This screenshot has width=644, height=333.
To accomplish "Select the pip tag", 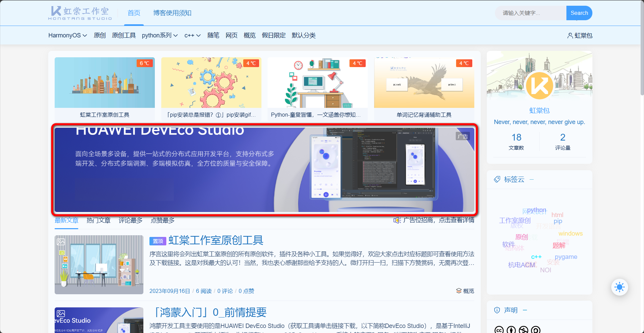I will tap(558, 221).
